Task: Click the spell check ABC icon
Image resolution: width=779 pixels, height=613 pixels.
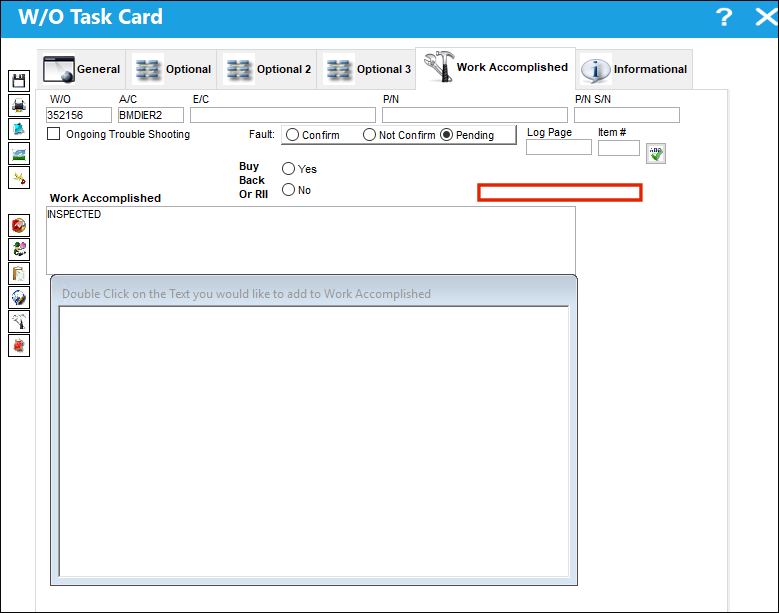Action: point(656,153)
